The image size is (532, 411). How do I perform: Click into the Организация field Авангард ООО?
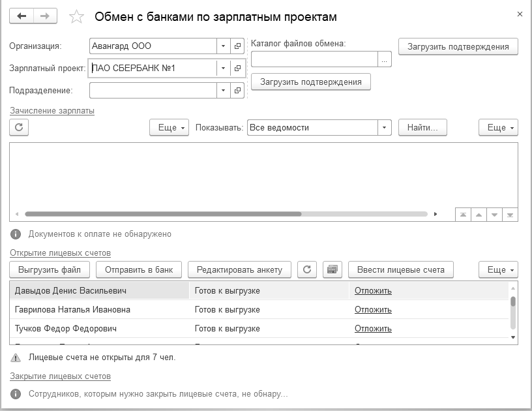[153, 46]
